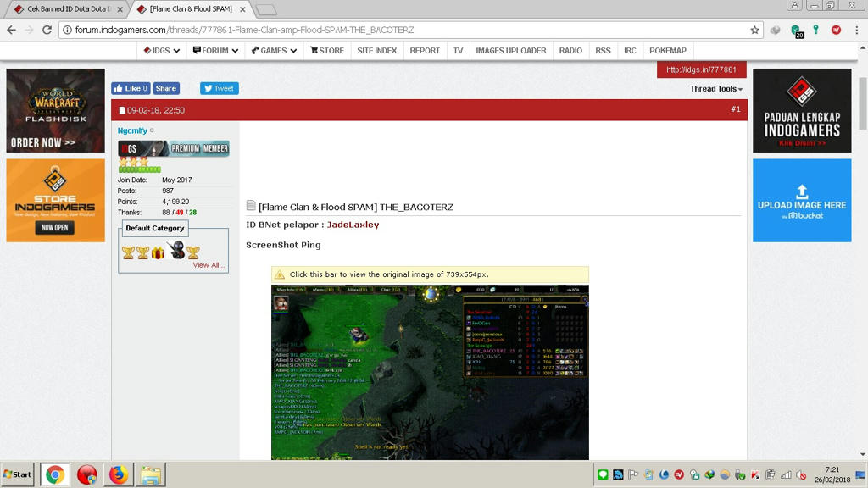Open REPORT in the navigation bar
The image size is (868, 488).
pos(425,50)
